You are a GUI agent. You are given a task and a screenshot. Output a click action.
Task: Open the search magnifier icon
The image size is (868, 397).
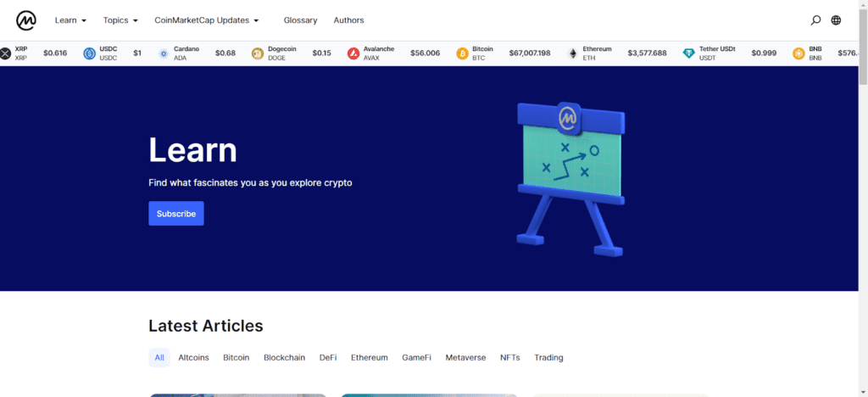[x=815, y=20]
